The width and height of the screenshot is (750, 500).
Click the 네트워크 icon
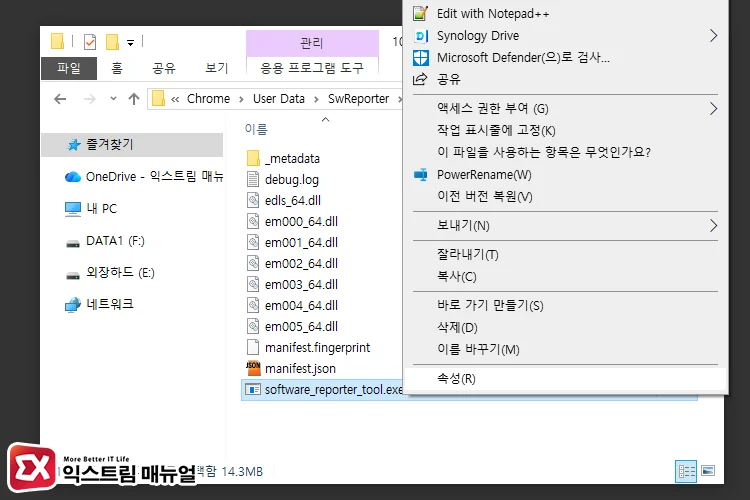point(73,305)
